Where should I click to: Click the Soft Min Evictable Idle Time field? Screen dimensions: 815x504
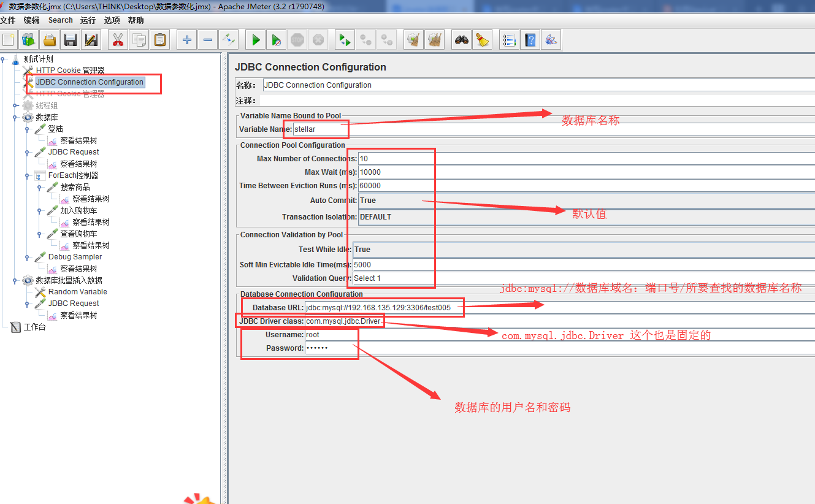click(584, 265)
